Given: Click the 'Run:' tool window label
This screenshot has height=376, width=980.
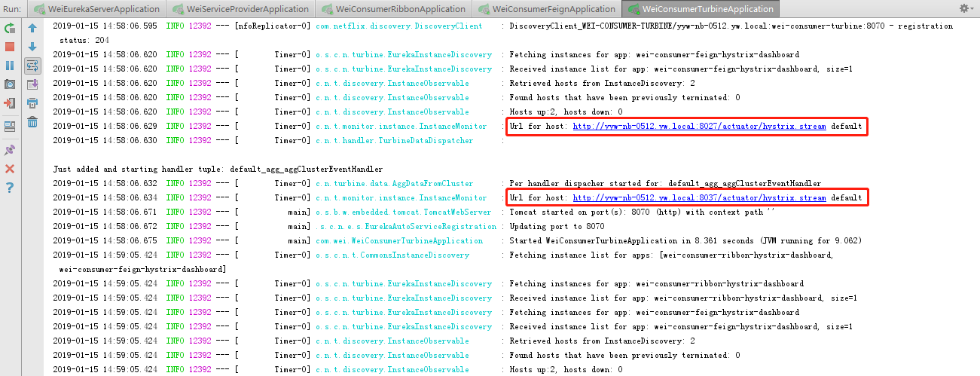Looking at the screenshot, I should coord(12,9).
